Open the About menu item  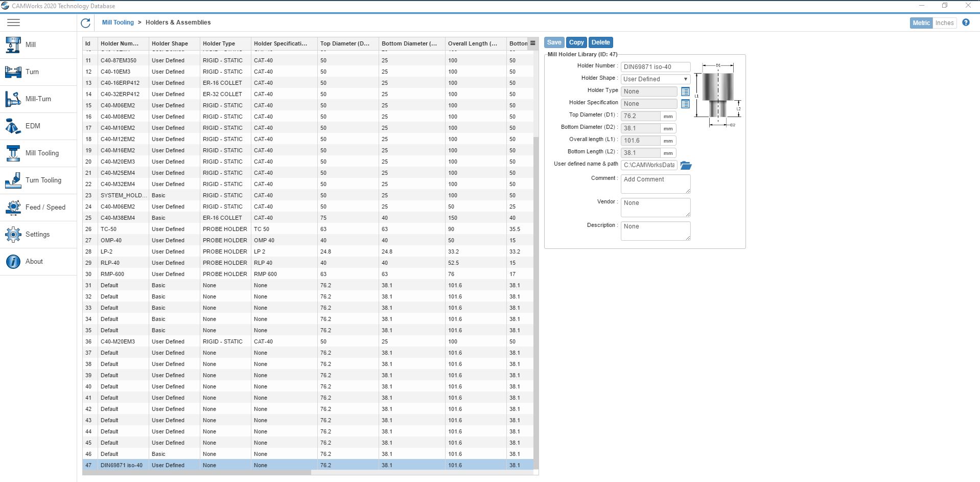point(38,261)
